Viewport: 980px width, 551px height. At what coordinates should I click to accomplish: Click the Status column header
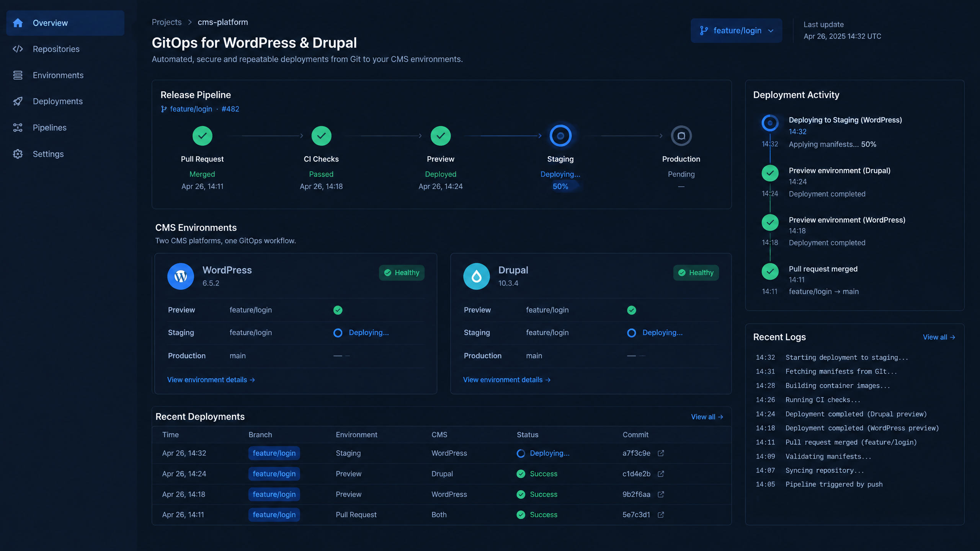(x=528, y=435)
